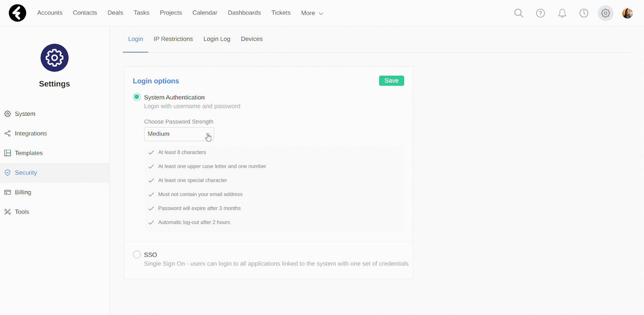Click 'At least 8 characters' requirement text

coord(182,152)
